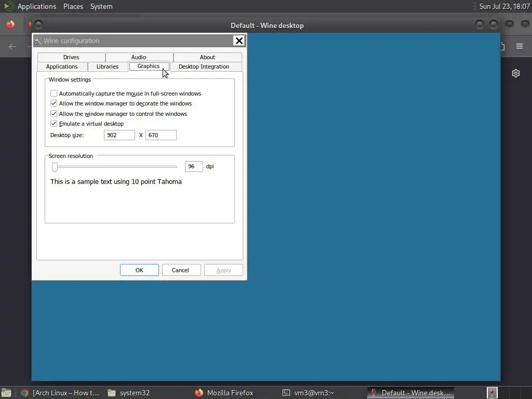Click the sample Tahoma text
Image resolution: width=532 pixels, height=399 pixels.
(116, 181)
